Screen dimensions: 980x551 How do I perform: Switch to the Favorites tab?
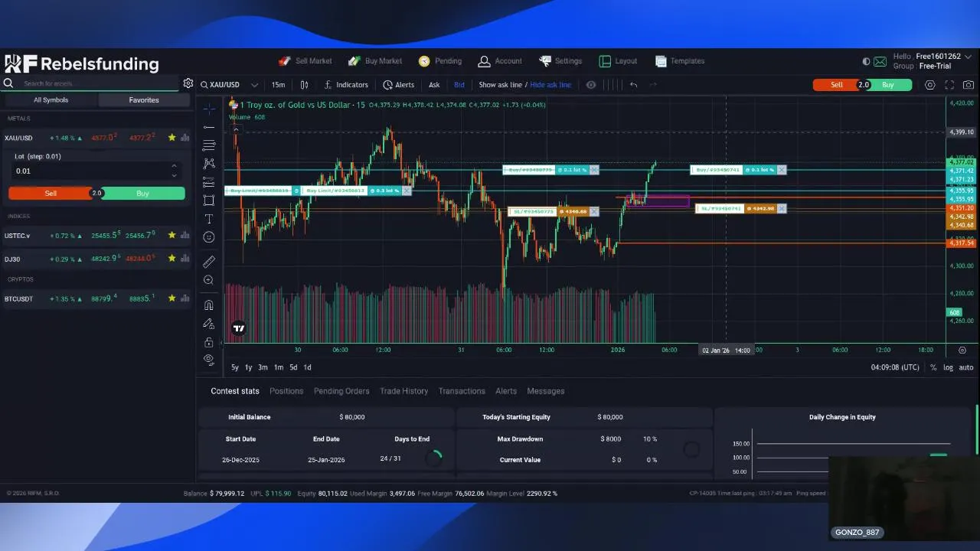click(x=144, y=100)
